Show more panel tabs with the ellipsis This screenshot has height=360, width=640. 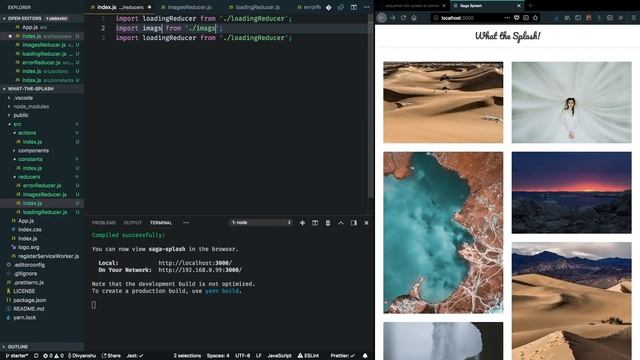pos(186,223)
